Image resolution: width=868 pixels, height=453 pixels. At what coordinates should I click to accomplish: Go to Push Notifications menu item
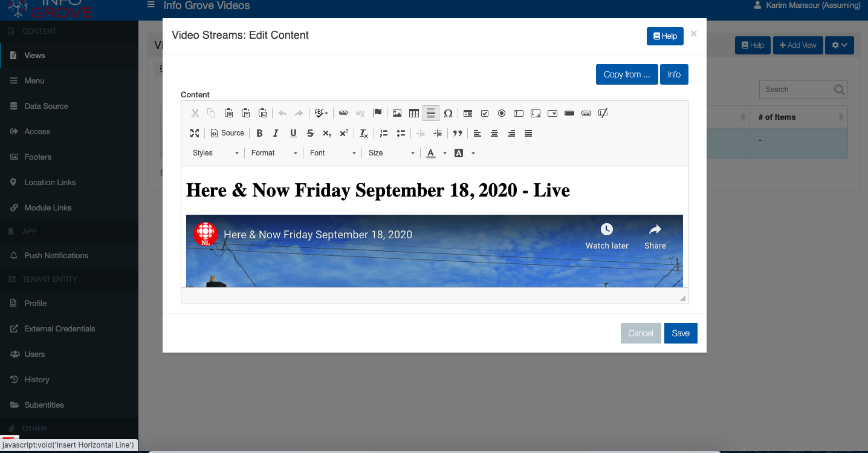click(x=56, y=255)
